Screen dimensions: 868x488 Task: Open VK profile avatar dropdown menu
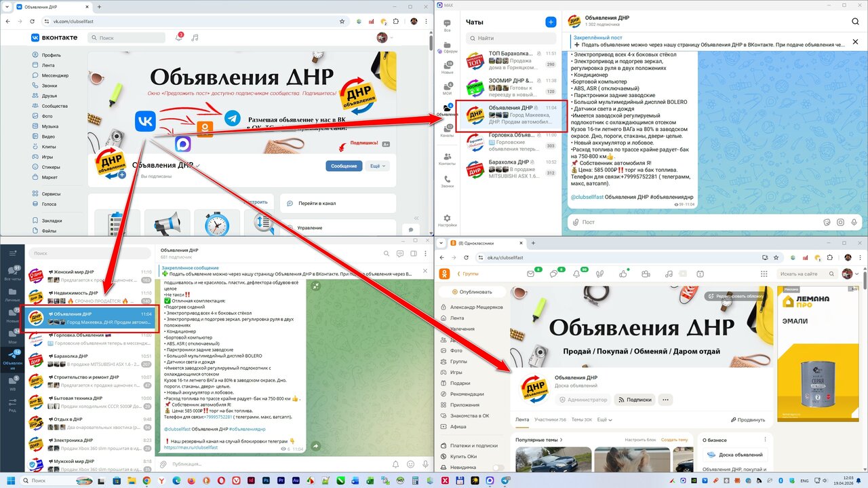coord(385,38)
